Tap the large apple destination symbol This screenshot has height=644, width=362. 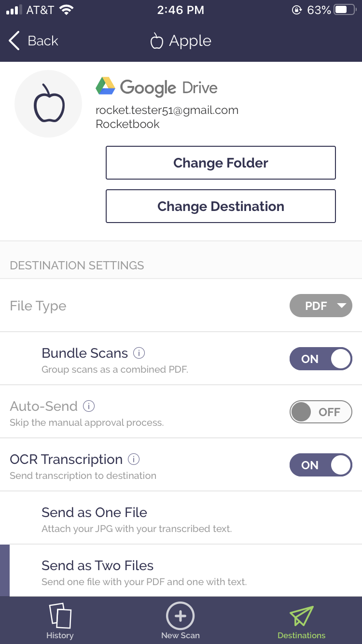pos(49,104)
